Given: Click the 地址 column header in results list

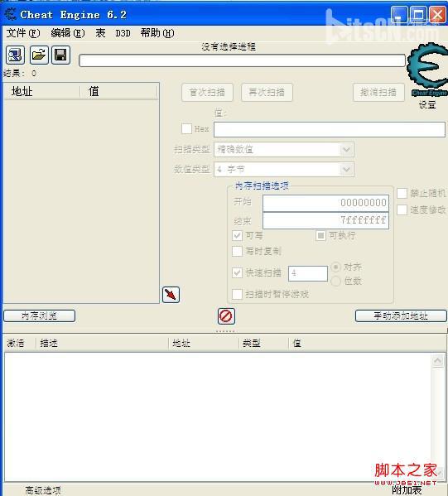Looking at the screenshot, I should [41, 92].
